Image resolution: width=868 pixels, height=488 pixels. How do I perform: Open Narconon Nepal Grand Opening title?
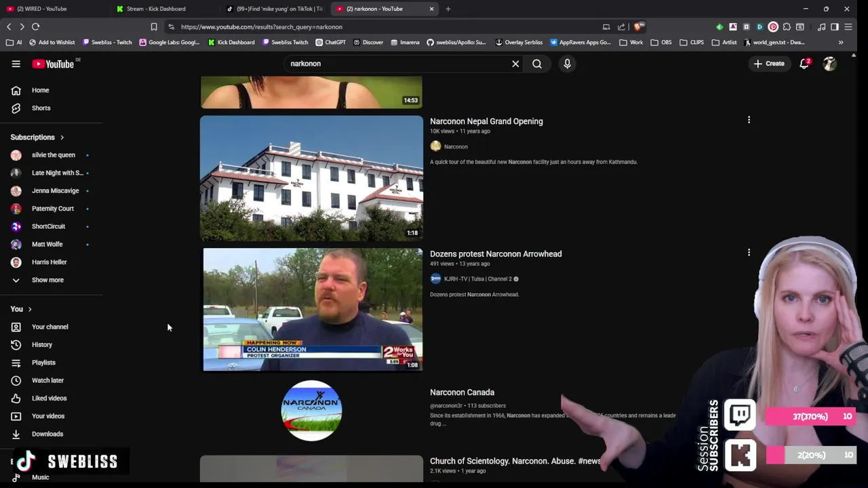pos(486,121)
